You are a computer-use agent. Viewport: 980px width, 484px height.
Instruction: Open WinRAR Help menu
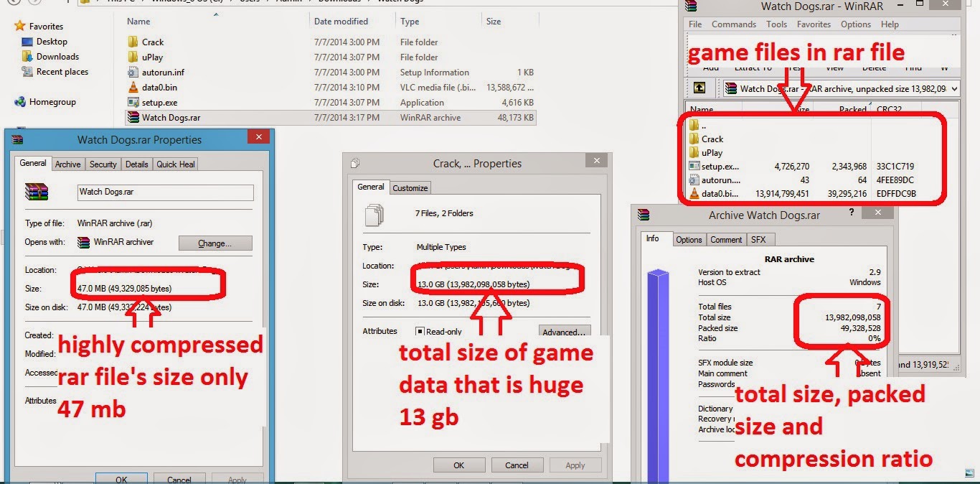click(x=890, y=24)
